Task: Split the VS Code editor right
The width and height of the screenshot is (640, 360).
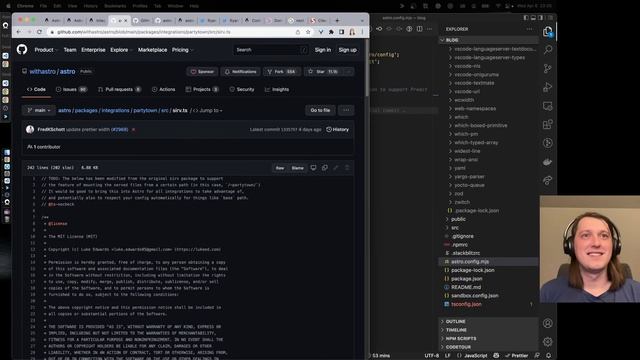Action: point(420,29)
